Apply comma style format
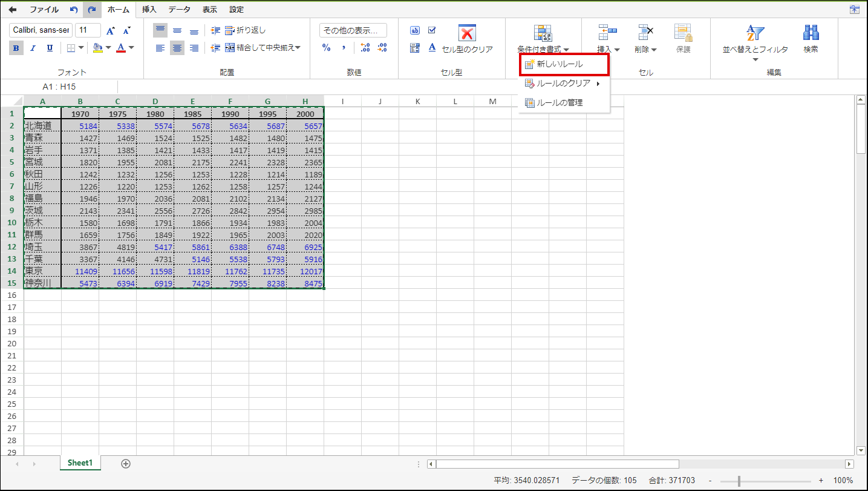 coord(344,48)
